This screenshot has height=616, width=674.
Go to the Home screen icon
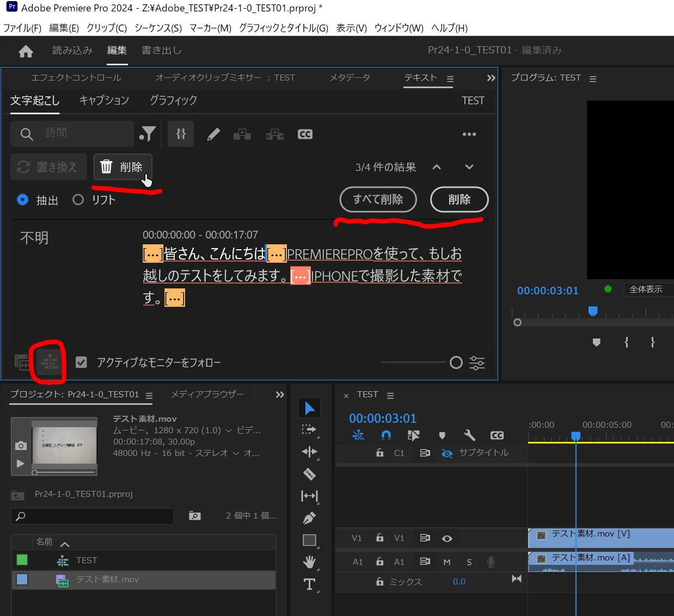(26, 51)
